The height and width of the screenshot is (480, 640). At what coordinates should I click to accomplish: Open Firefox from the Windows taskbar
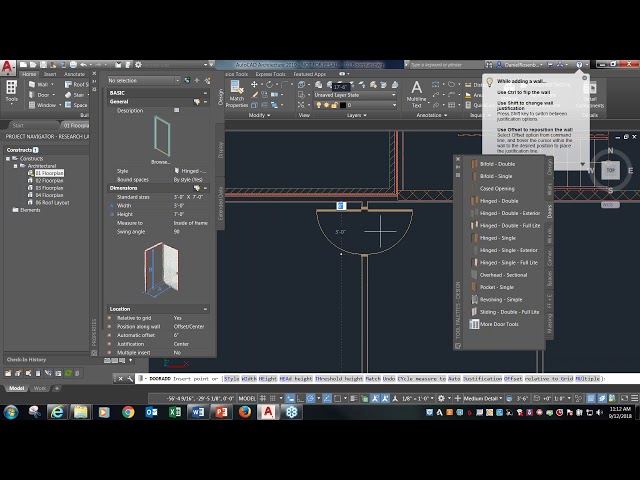[244, 412]
